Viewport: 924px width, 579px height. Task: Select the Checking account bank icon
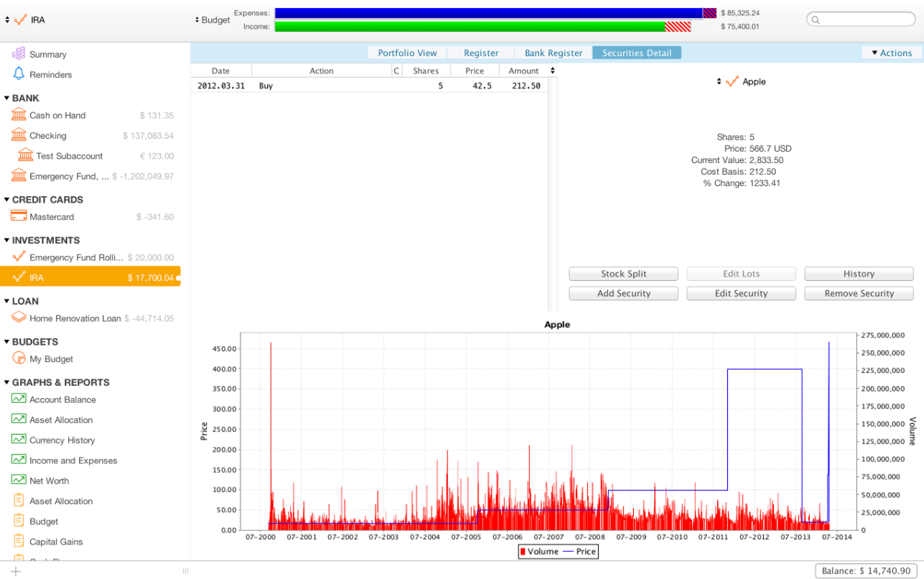[x=19, y=135]
